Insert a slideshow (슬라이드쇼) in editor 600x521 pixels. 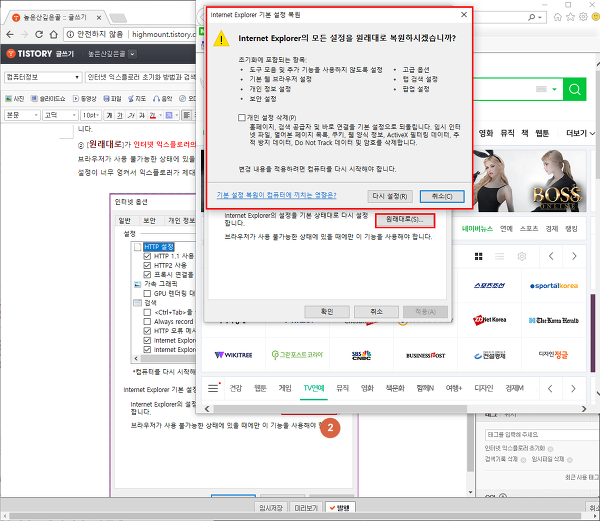tap(48, 99)
